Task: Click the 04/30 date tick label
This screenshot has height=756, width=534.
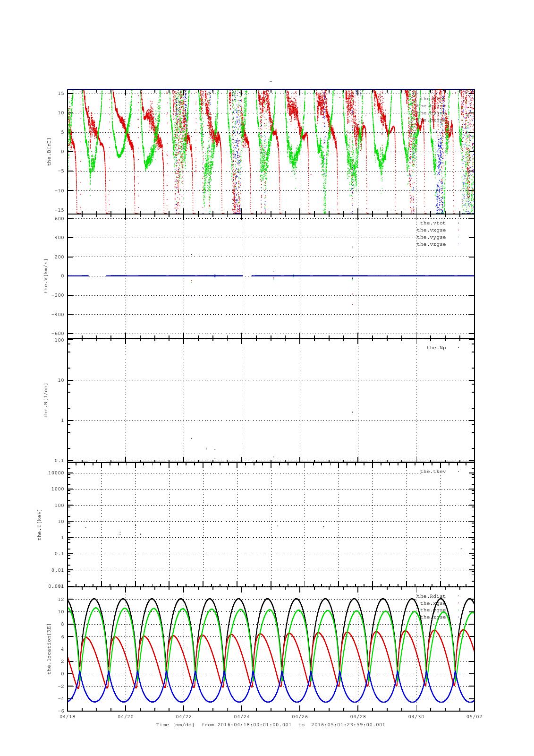Action: coord(416,716)
